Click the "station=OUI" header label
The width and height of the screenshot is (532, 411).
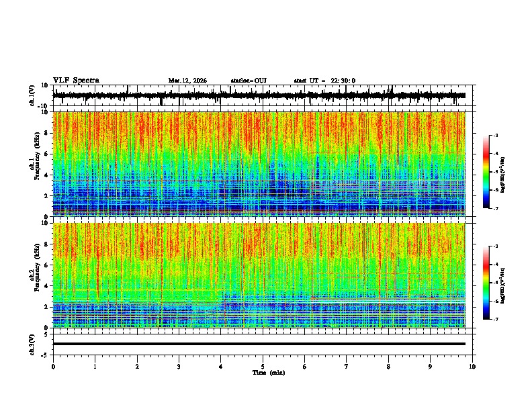click(249, 81)
